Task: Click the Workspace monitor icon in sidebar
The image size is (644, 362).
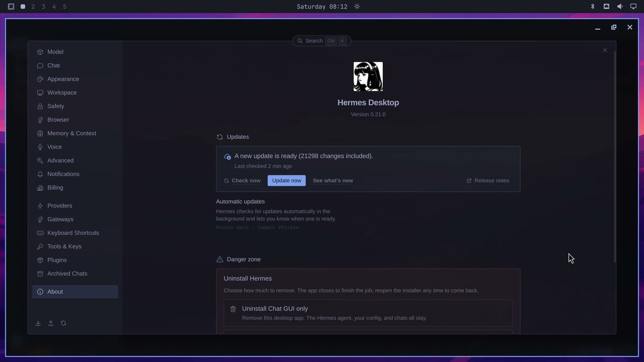Action: (40, 93)
